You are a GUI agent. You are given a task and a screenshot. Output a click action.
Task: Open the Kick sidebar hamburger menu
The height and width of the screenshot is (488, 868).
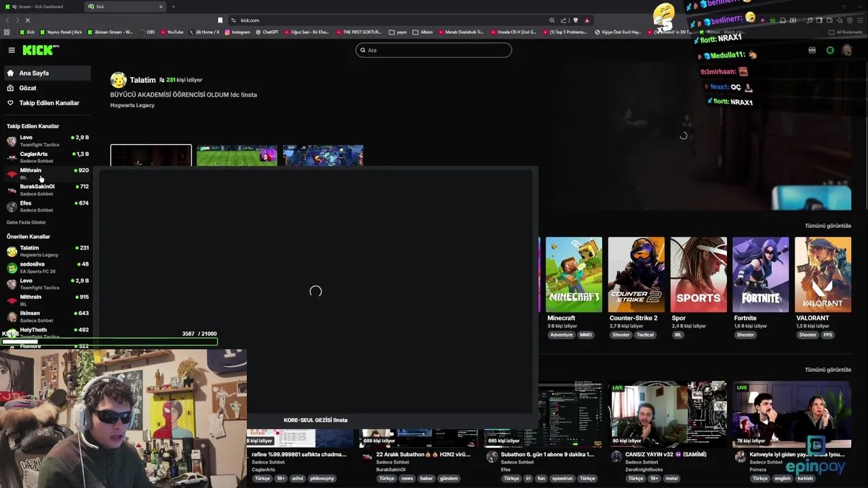(x=12, y=50)
